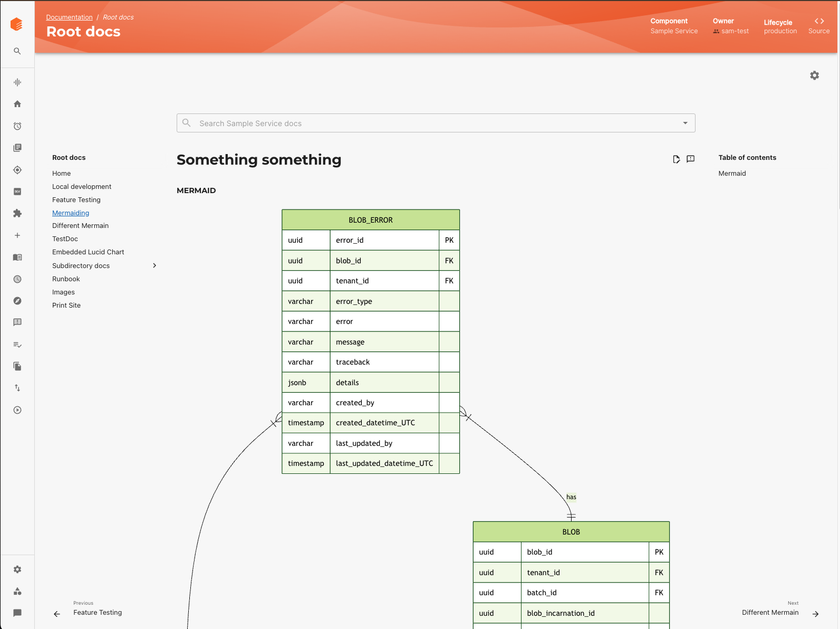This screenshot has width=840, height=629.
Task: Open the Feature Testing nav item
Action: (76, 200)
